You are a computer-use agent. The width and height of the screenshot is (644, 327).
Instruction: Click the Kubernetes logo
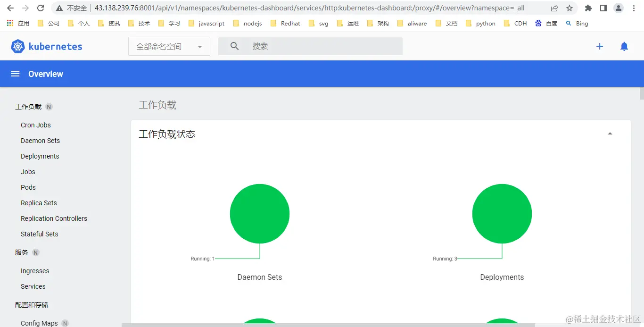point(46,46)
